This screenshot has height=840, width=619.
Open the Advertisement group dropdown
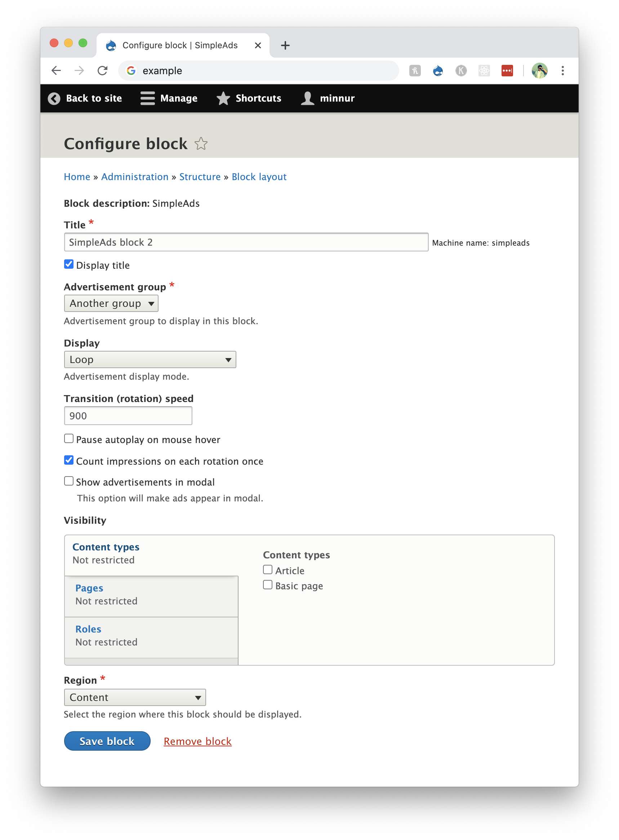pos(111,303)
